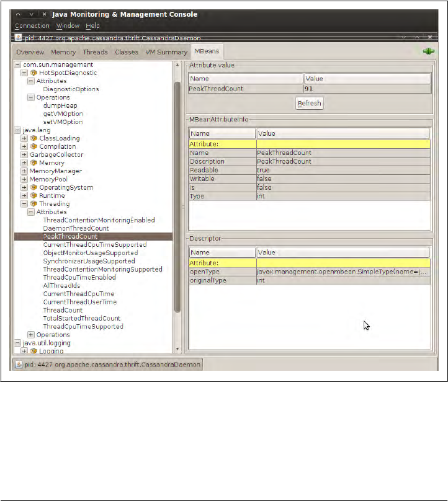Click Java icon in inner window title
448x501 pixels.
tap(19, 38)
